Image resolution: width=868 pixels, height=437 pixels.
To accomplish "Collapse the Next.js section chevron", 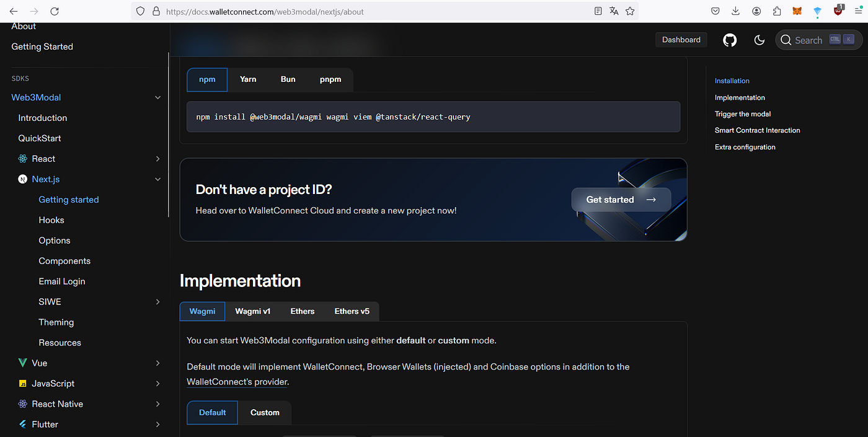I will 157,179.
